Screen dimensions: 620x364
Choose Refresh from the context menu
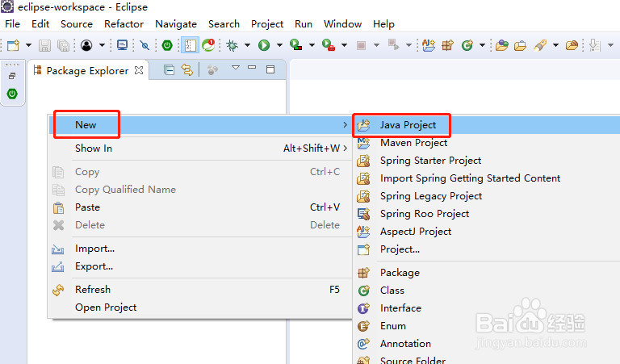(200, 290)
